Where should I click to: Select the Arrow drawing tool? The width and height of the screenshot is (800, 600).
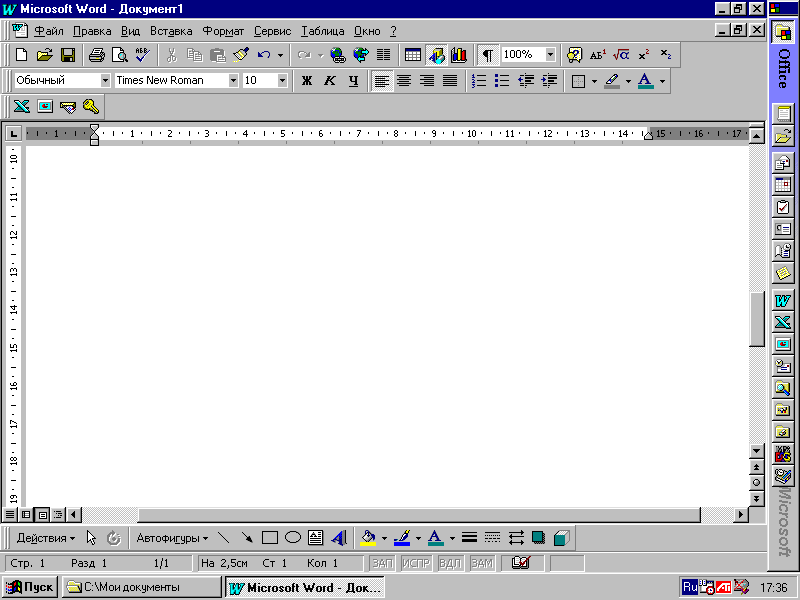click(x=247, y=538)
